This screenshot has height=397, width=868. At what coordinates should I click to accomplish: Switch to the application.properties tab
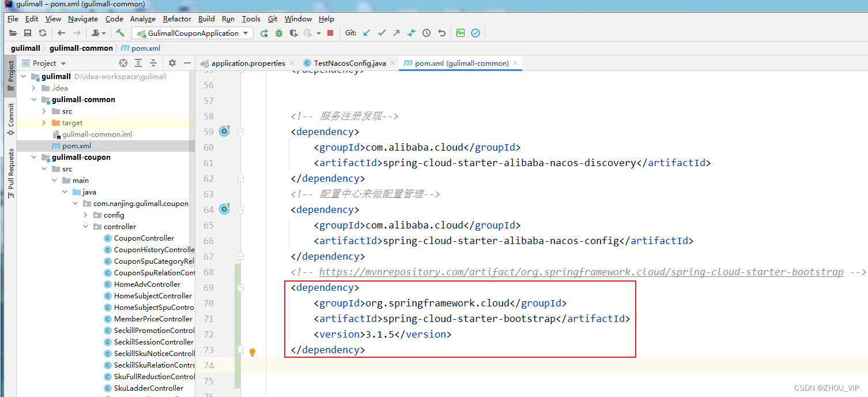pyautogui.click(x=248, y=63)
